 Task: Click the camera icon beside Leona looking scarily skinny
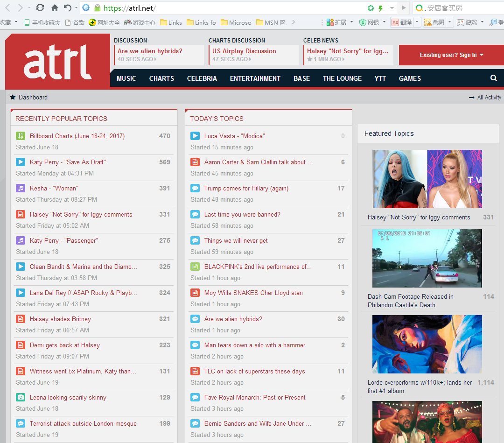point(21,397)
